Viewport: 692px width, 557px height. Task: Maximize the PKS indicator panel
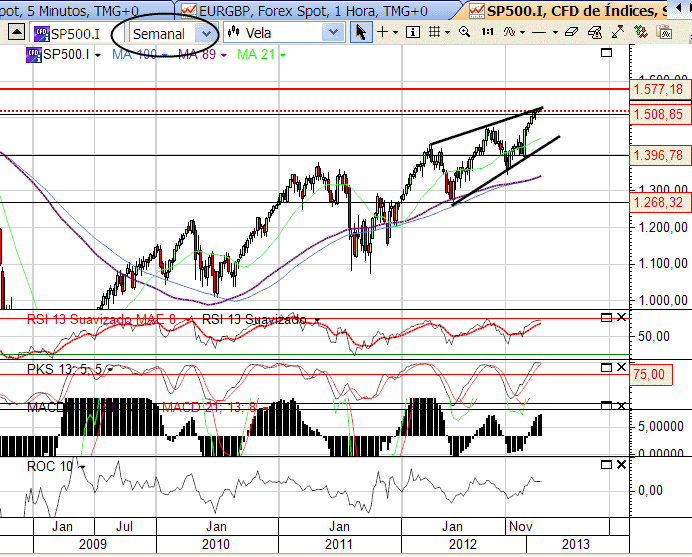click(606, 367)
